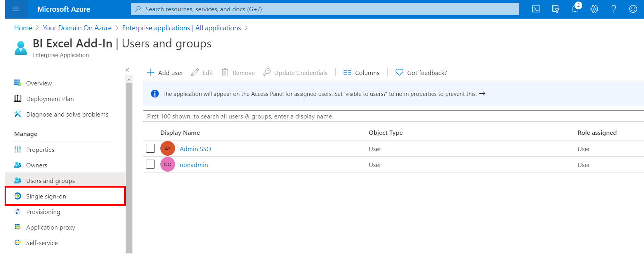Image resolution: width=644 pixels, height=254 pixels.
Task: Click the Columns list icon
Action: coord(347,72)
